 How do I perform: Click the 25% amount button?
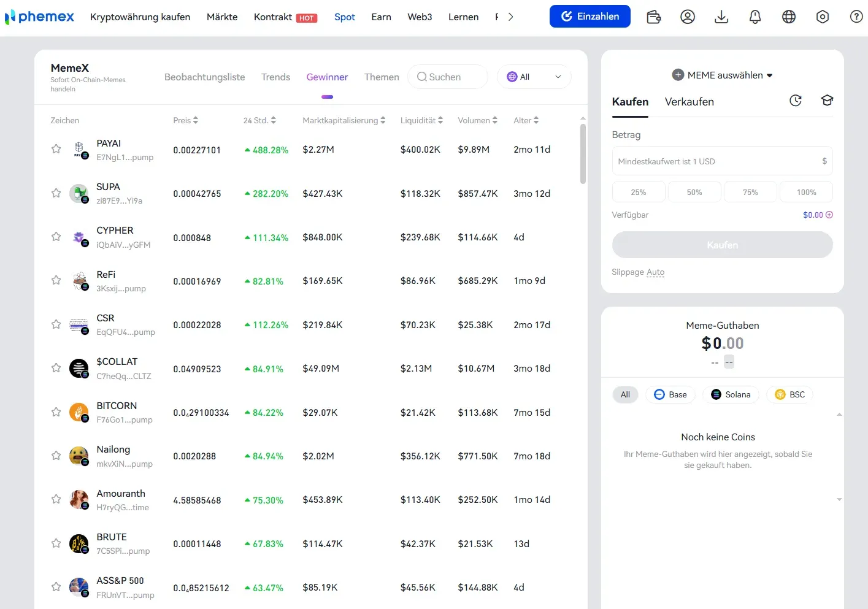click(x=638, y=192)
